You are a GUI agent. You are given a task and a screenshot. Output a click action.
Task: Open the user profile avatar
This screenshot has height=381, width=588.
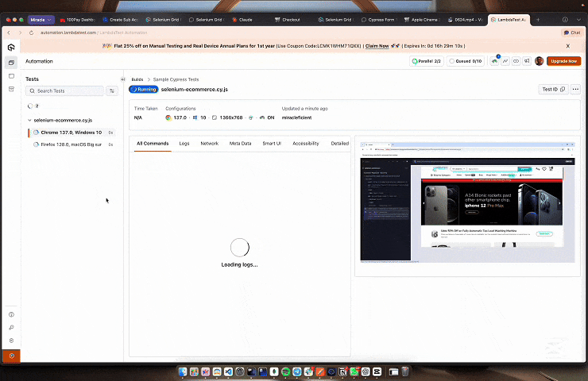click(x=539, y=61)
